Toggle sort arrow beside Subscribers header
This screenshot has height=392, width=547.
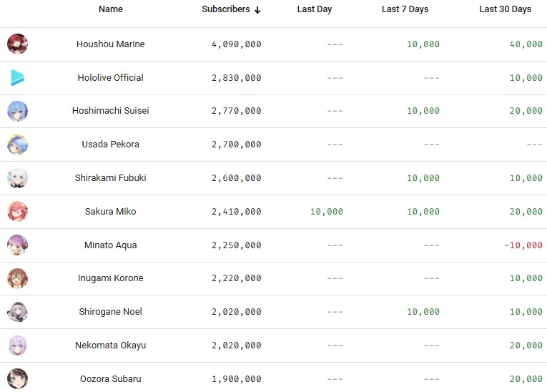click(x=257, y=10)
